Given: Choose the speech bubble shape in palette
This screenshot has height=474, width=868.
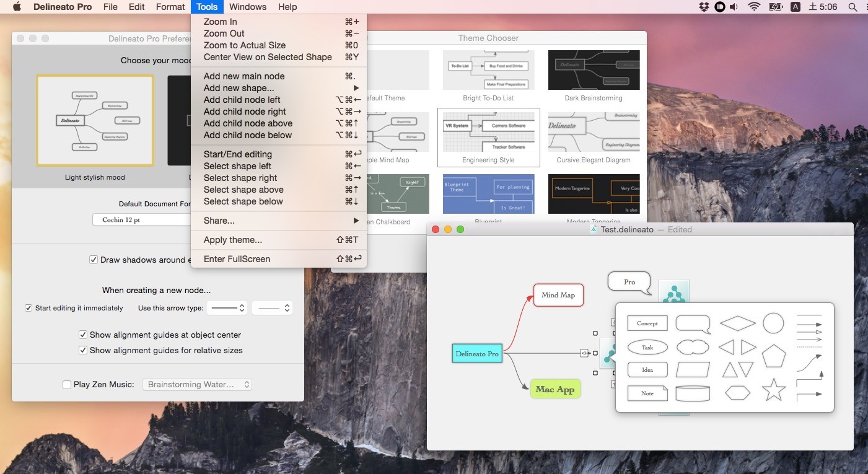Looking at the screenshot, I should point(693,325).
